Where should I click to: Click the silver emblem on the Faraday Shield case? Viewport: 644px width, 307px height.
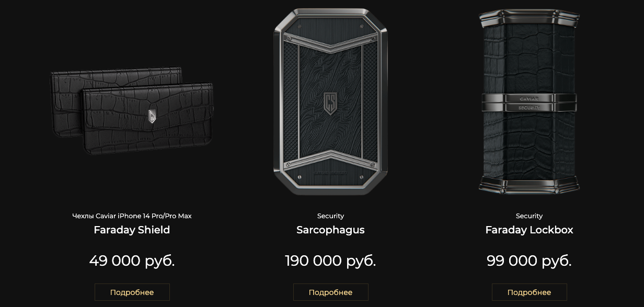[x=152, y=115]
